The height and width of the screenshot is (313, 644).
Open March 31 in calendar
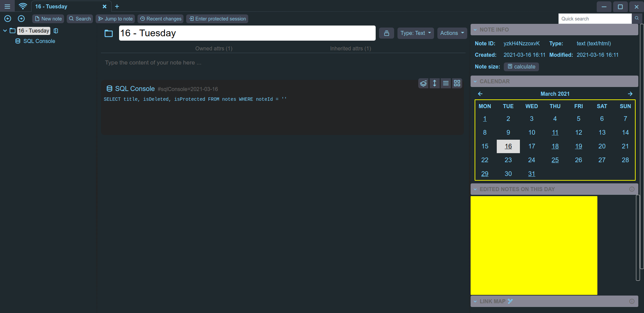click(532, 174)
